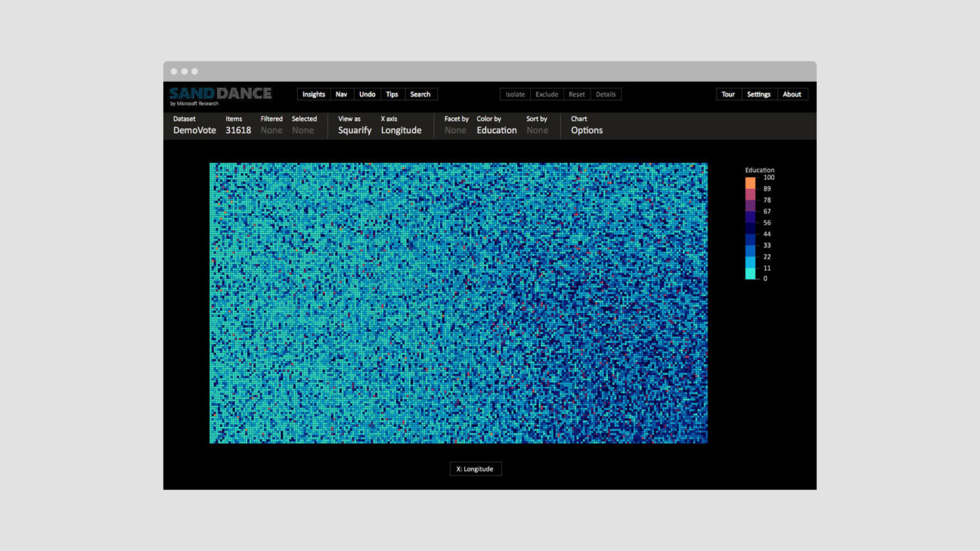Screen dimensions: 980x551
Task: Click the X: Longitude axis label button
Action: (475, 469)
